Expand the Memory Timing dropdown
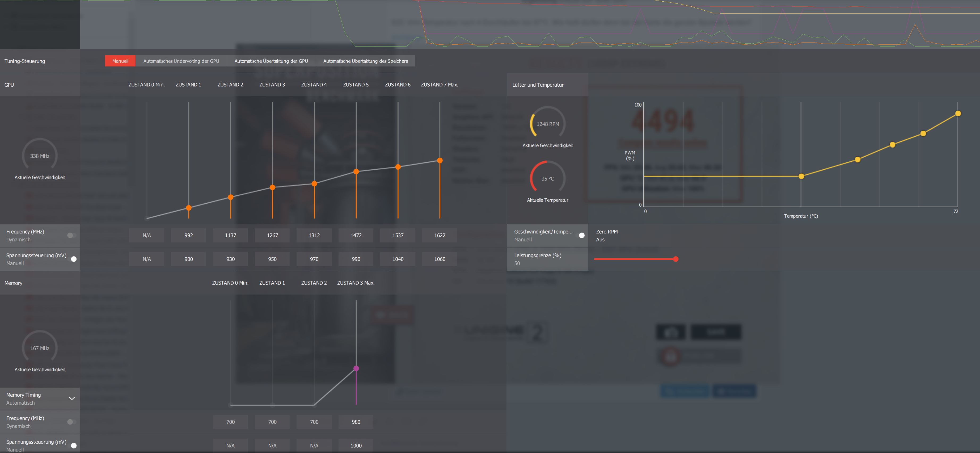980x453 pixels. (71, 399)
